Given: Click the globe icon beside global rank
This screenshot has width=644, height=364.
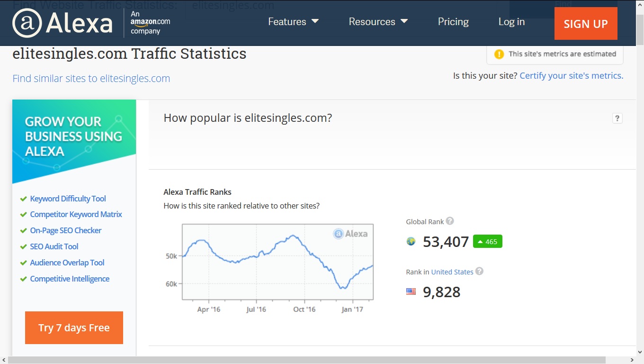Looking at the screenshot, I should (x=411, y=242).
